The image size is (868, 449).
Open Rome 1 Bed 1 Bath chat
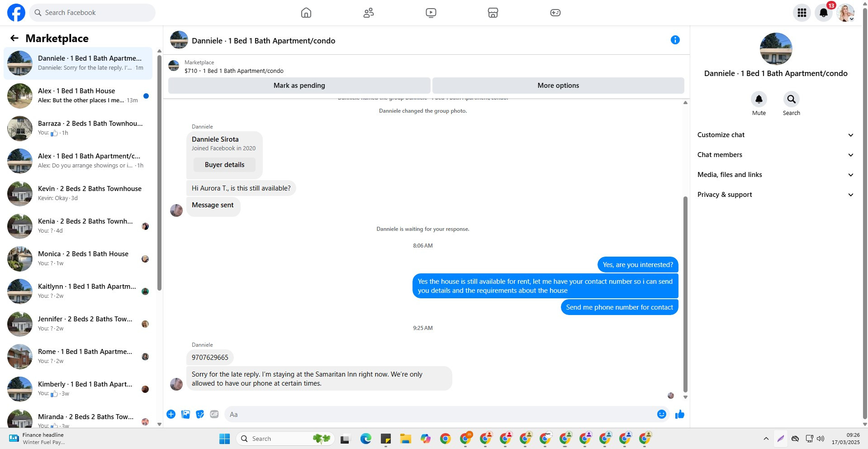tap(78, 357)
